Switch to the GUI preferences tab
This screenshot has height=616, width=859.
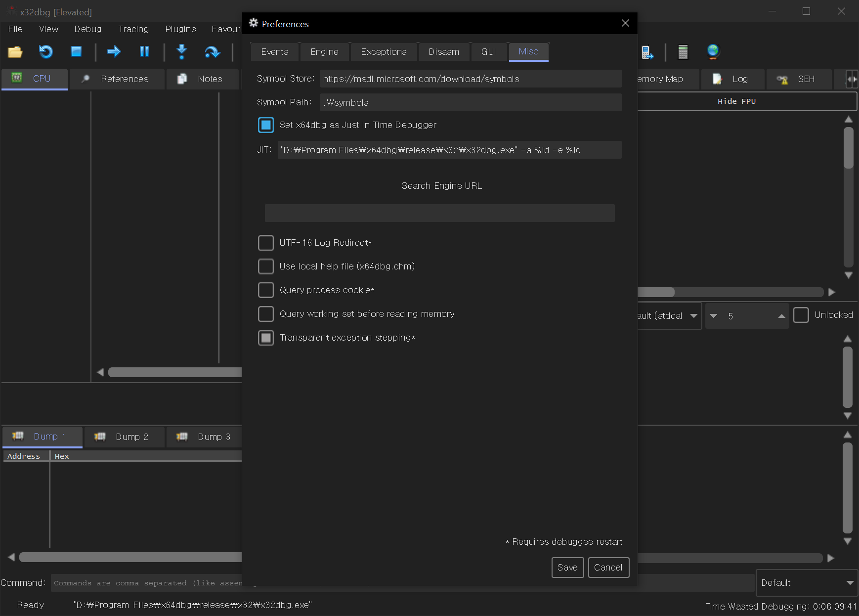click(489, 52)
